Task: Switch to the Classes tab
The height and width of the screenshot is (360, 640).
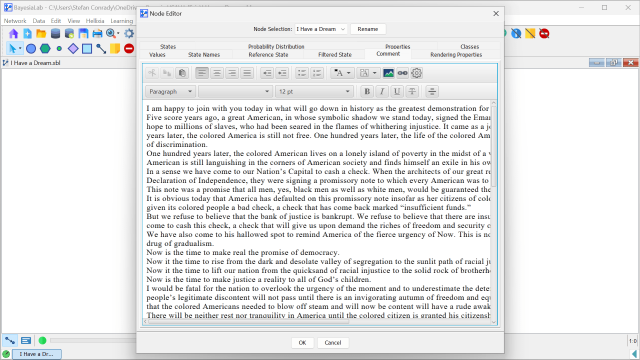Action: 469,47
